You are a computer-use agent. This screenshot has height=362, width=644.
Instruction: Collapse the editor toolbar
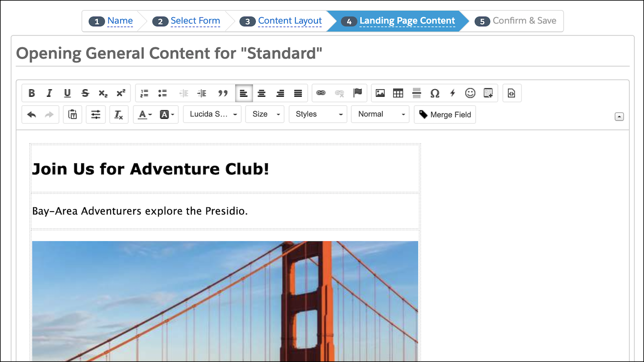coord(619,116)
